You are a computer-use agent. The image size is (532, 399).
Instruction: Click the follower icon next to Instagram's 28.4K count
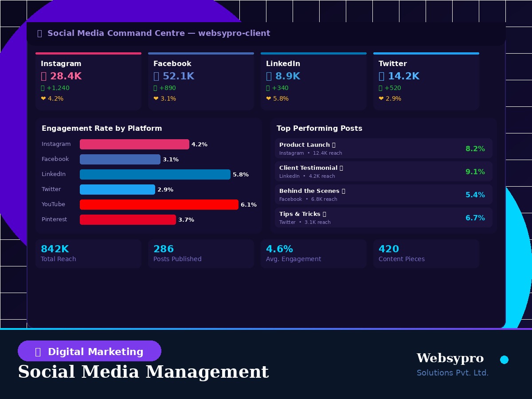43,76
